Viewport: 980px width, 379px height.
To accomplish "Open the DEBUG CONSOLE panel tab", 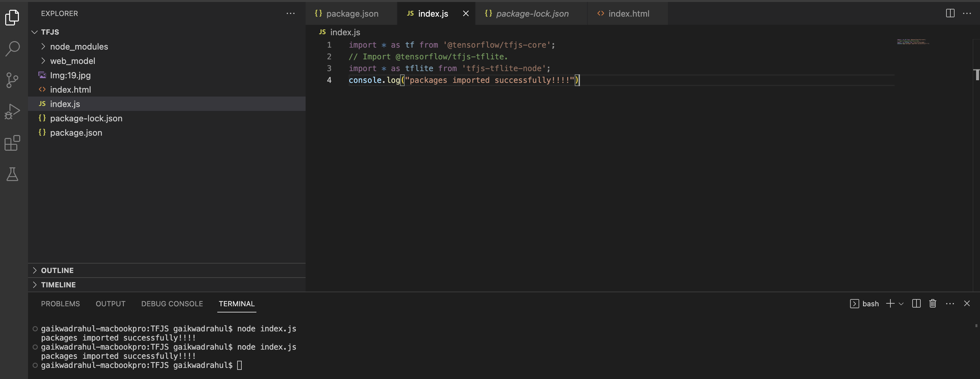I will [172, 304].
